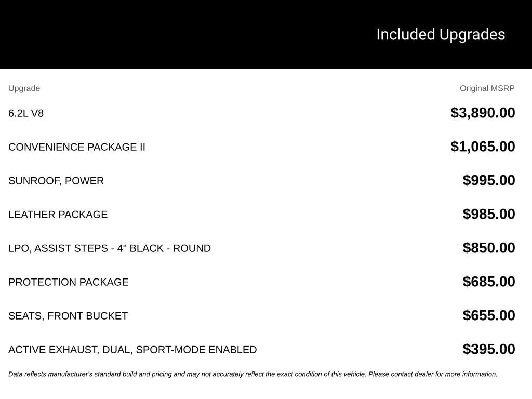The height and width of the screenshot is (399, 532).
Task: Select SEATS, FRONT BUCKET upgrade item
Action: point(68,316)
